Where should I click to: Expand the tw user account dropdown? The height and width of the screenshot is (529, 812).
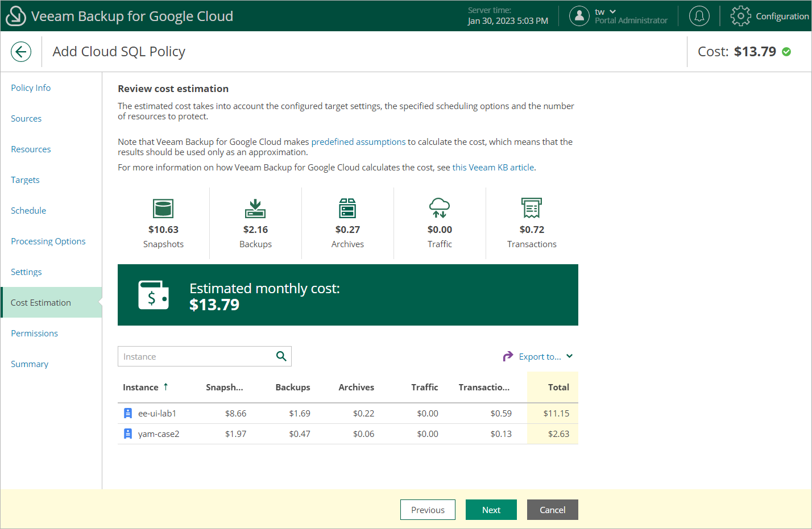pos(612,11)
